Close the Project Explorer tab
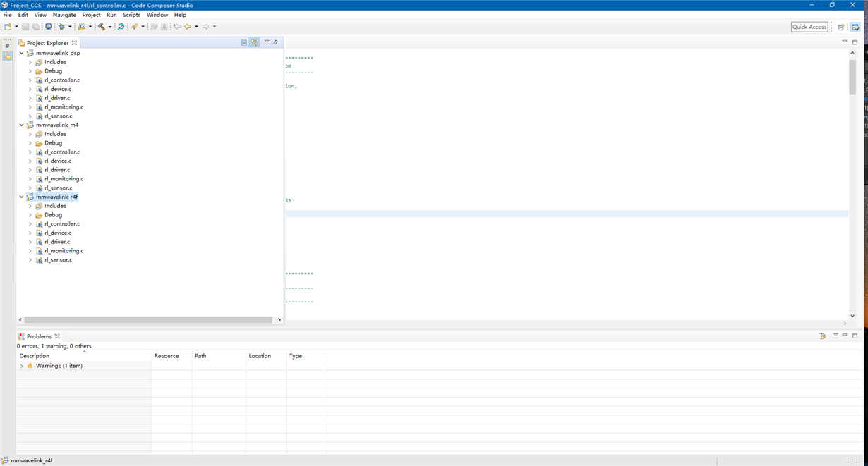Viewport: 868px width, 466px height. pyautogui.click(x=74, y=42)
